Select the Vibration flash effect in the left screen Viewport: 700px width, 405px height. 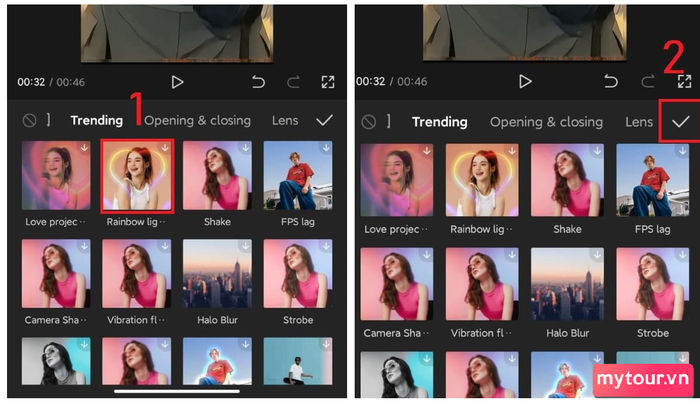pos(137,273)
